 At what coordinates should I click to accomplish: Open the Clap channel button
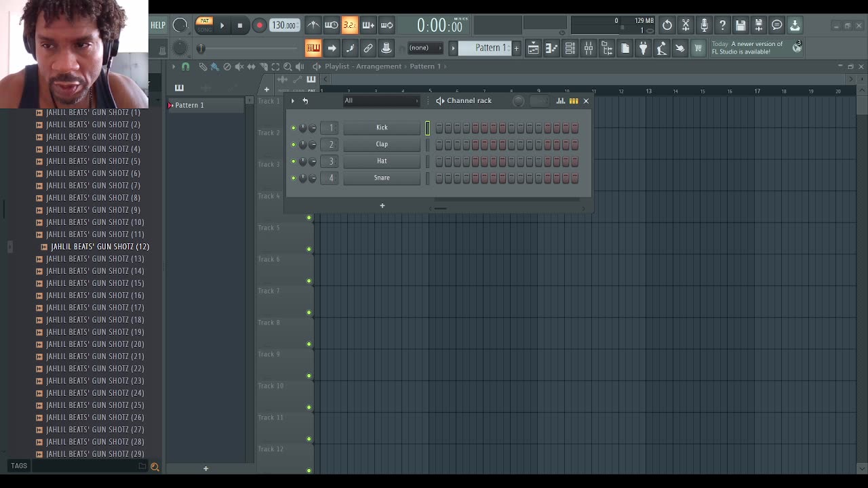pyautogui.click(x=382, y=144)
